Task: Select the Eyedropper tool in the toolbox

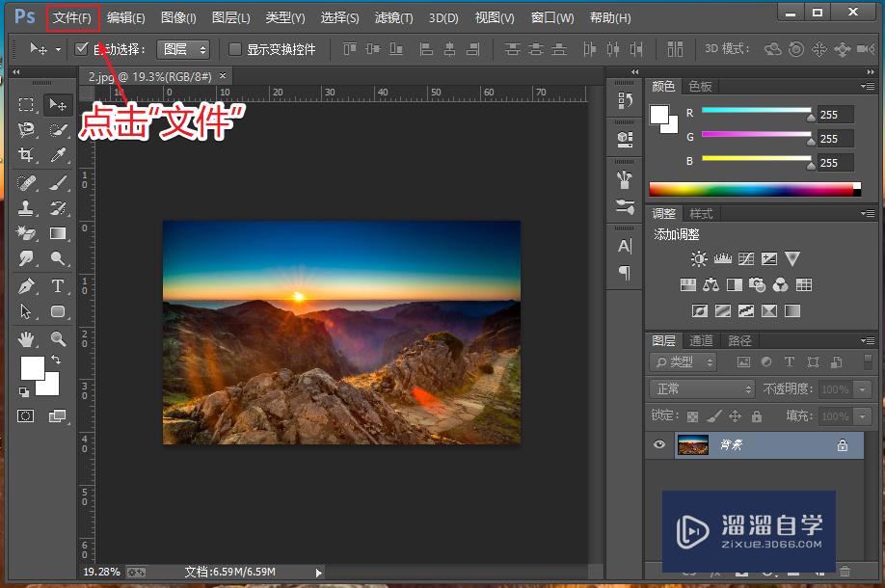Action: point(58,155)
